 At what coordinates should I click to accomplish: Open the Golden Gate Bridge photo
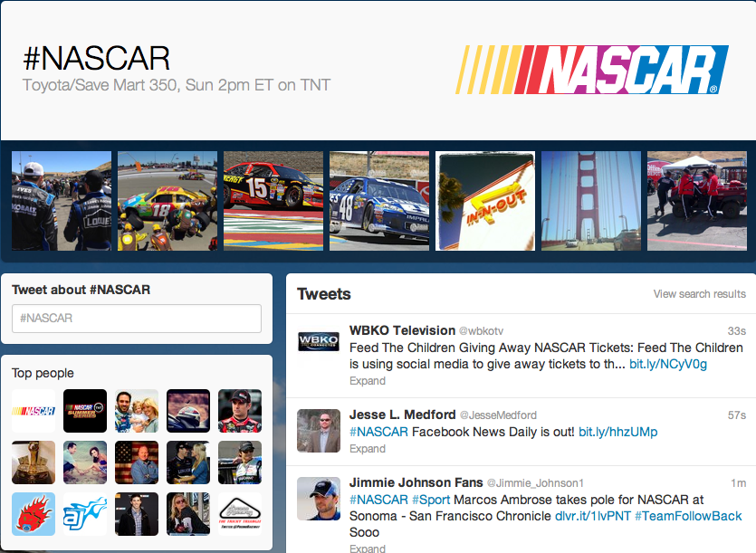(591, 201)
